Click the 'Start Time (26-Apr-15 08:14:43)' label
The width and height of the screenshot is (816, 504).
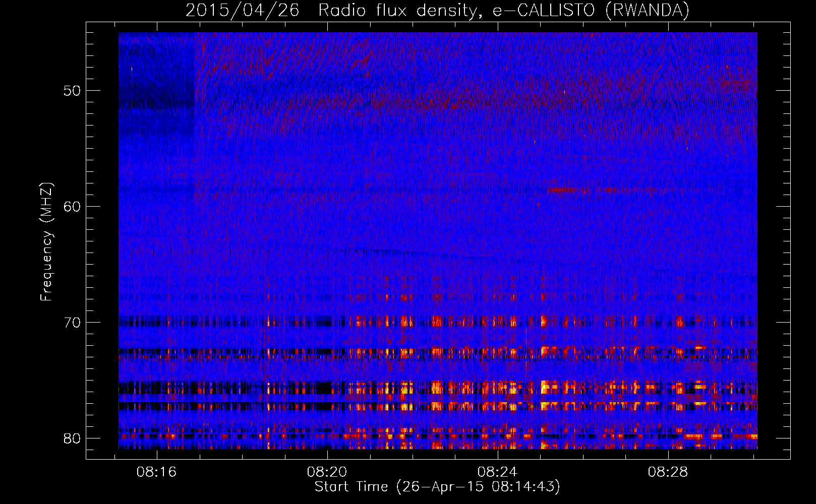click(437, 487)
